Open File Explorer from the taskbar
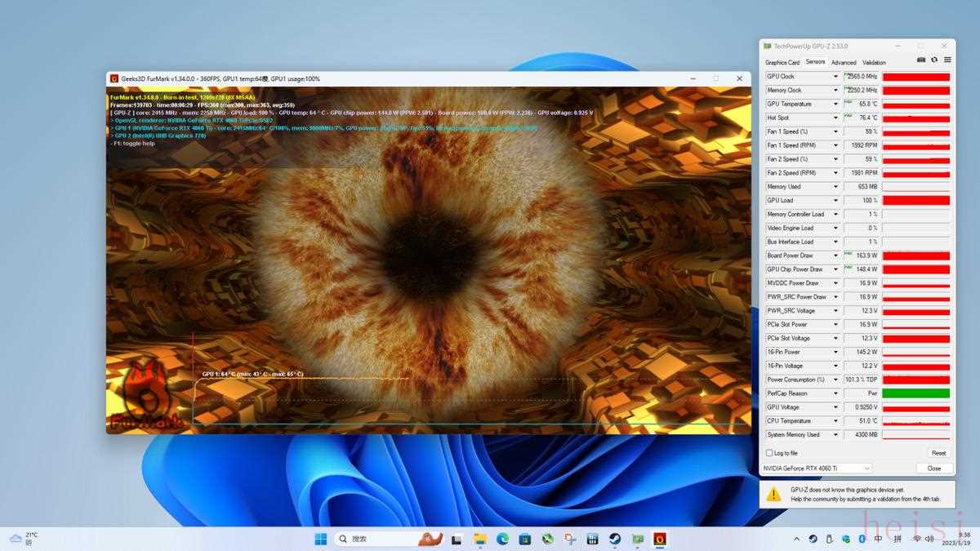 [x=481, y=539]
